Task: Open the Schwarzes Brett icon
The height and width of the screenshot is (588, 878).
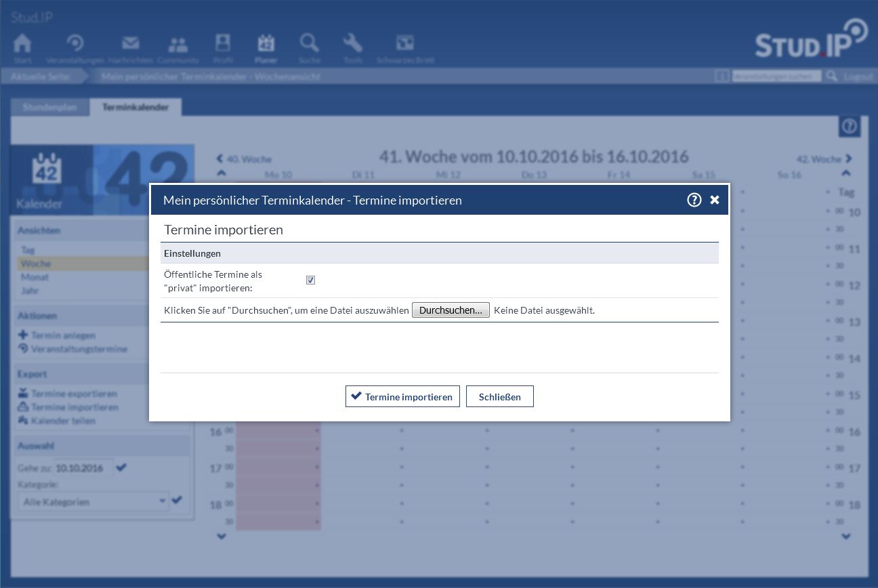Action: (404, 44)
